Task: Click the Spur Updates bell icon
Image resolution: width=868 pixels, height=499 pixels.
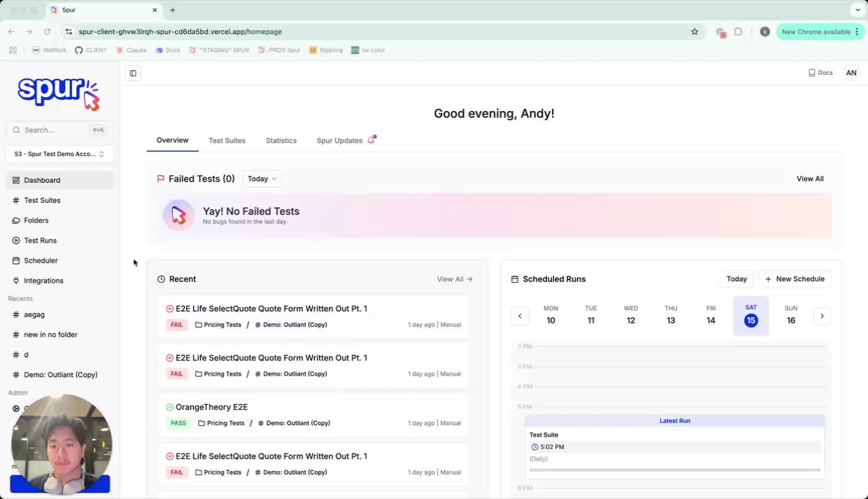Action: [x=371, y=140]
